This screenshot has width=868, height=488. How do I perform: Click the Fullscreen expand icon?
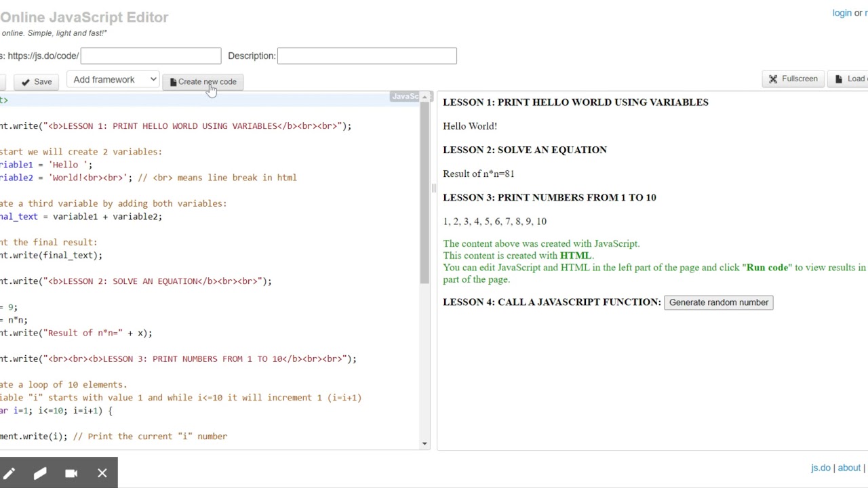(773, 79)
